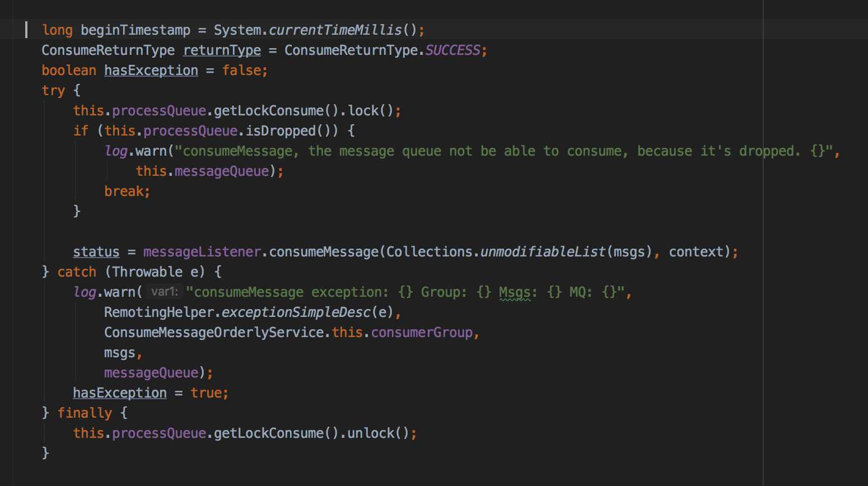Click hasException in the true assignment
This screenshot has height=486, width=868.
click(x=120, y=393)
